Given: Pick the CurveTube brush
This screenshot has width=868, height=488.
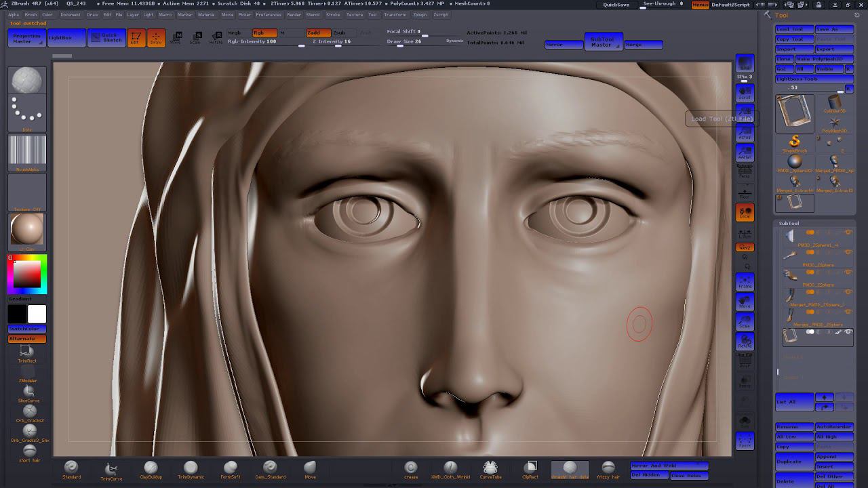Looking at the screenshot, I should point(490,468).
